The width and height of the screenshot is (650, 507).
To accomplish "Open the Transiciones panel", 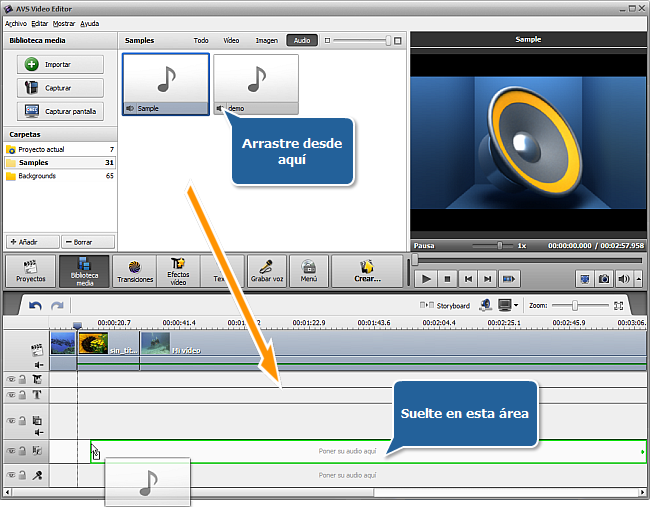I will tap(135, 272).
